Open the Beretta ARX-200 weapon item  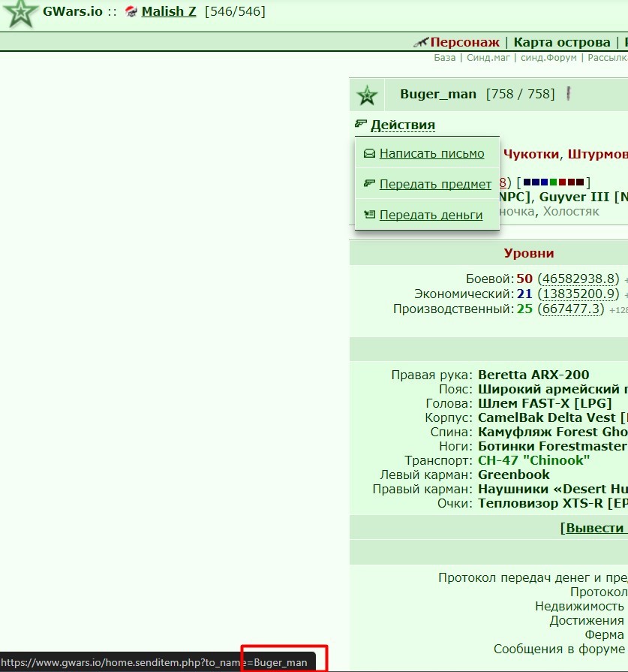tap(533, 375)
